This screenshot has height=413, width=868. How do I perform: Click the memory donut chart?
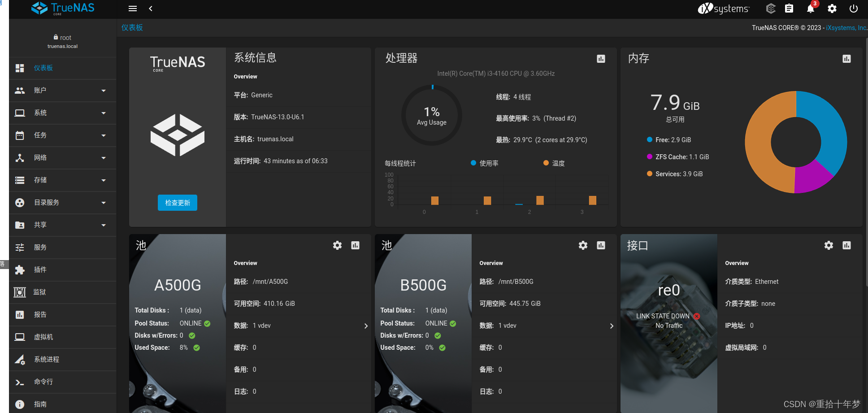pos(796,142)
